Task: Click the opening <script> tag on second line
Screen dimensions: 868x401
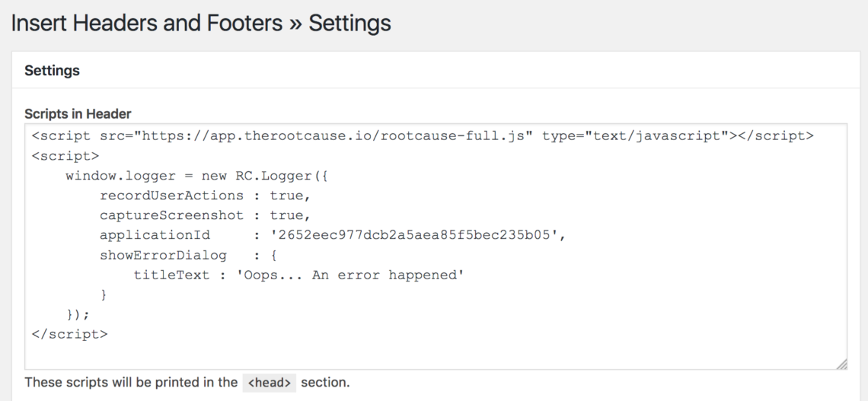Action: pos(65,156)
